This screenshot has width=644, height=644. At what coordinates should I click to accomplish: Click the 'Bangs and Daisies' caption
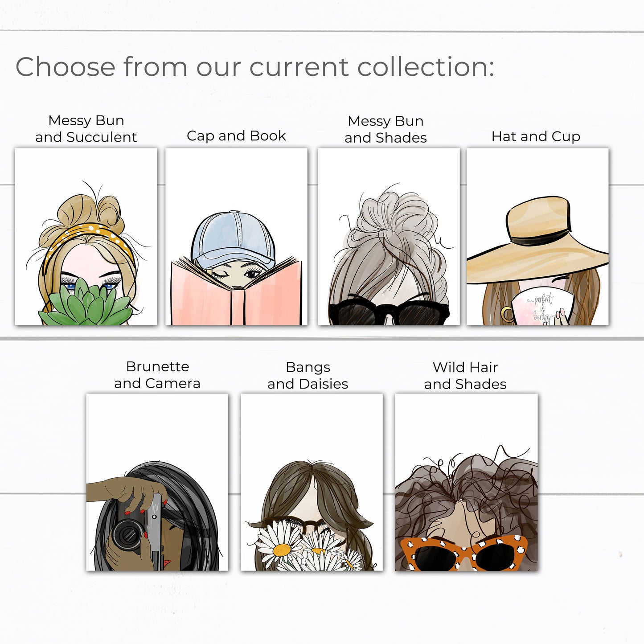tap(308, 375)
